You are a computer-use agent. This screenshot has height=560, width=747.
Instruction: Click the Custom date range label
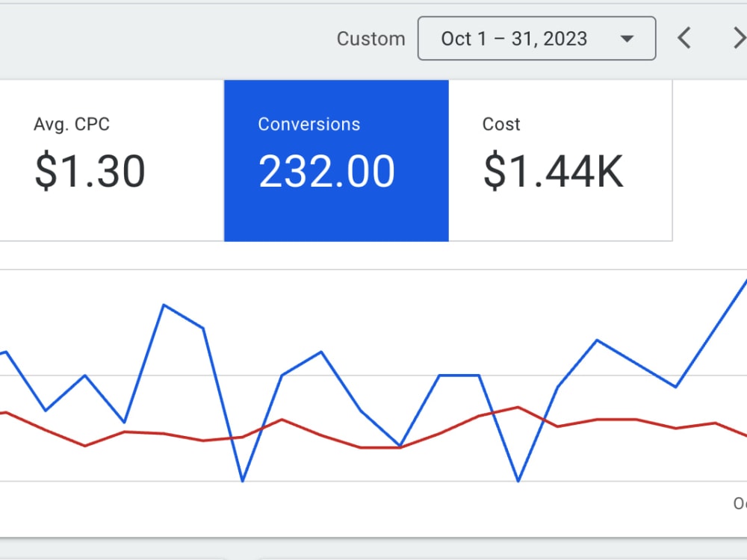(x=371, y=39)
